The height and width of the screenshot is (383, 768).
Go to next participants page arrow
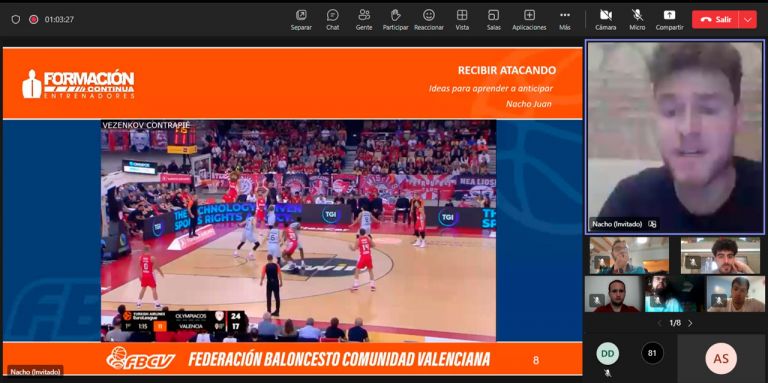click(x=691, y=323)
